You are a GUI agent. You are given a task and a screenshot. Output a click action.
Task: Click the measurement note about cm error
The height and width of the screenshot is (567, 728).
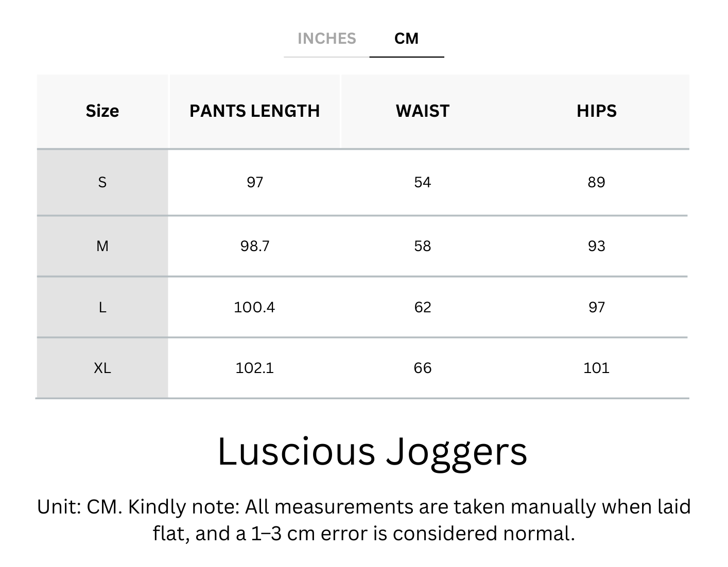pos(364,520)
